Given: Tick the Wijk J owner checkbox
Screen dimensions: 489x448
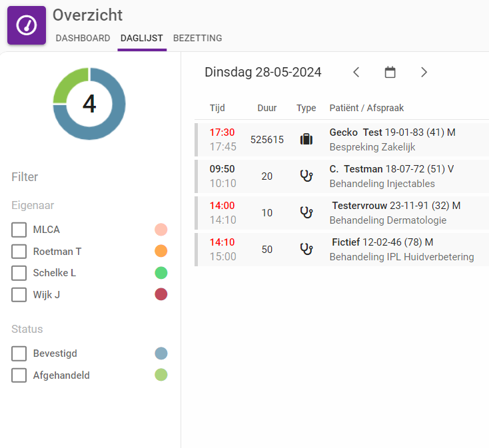Looking at the screenshot, I should (x=19, y=295).
